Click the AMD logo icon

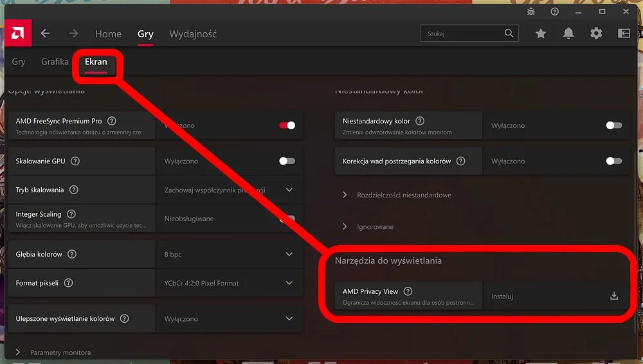tap(17, 33)
